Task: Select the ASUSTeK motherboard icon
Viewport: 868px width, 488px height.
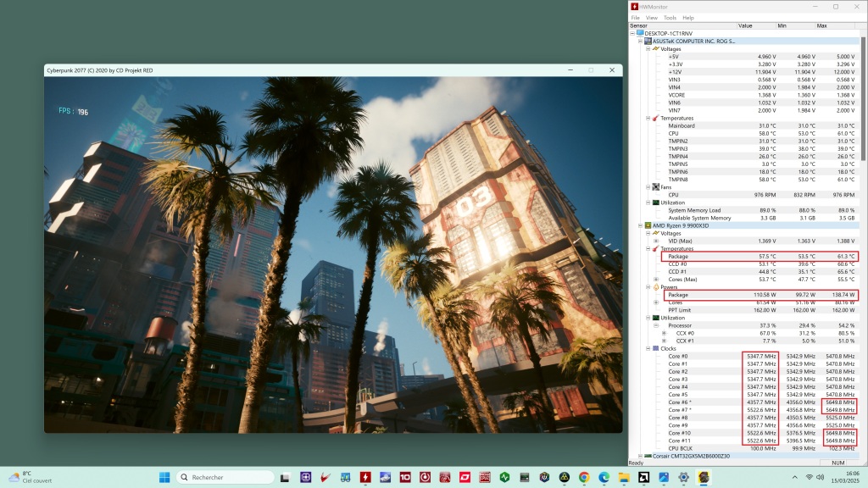Action: coord(648,41)
